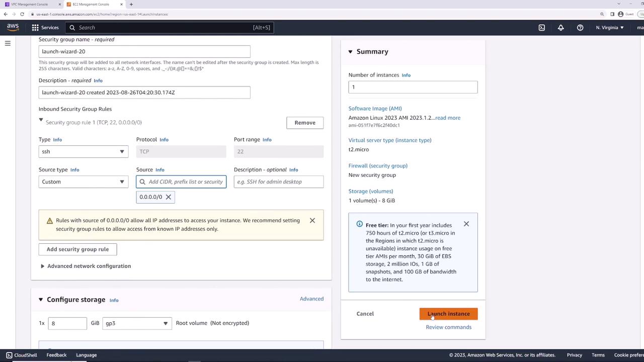Focus the AWS search bar
This screenshot has width=644, height=362.
(170, 28)
